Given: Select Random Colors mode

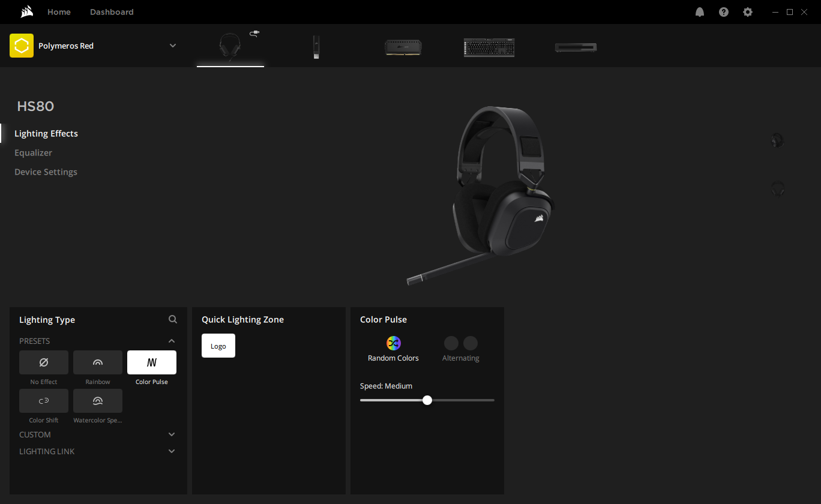Looking at the screenshot, I should coord(394,349).
